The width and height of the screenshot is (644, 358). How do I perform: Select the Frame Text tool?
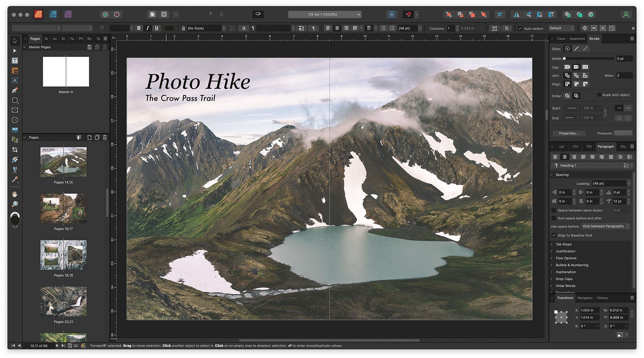pos(15,61)
